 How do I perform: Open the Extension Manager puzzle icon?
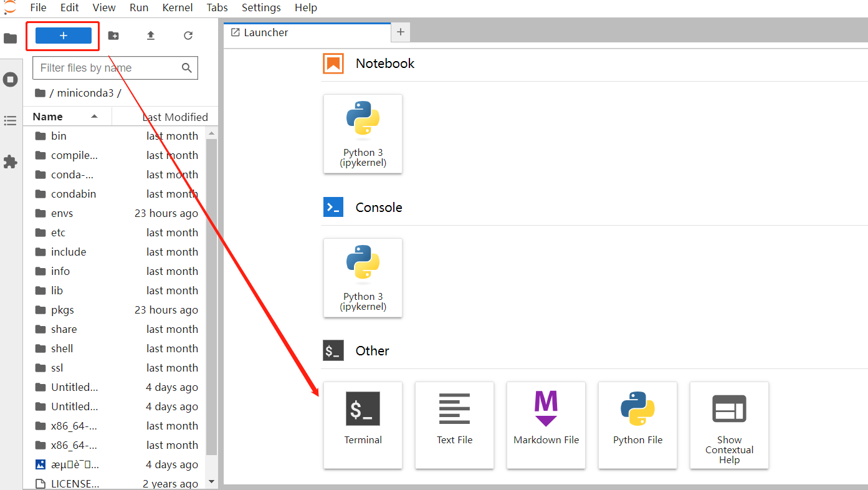coord(10,161)
